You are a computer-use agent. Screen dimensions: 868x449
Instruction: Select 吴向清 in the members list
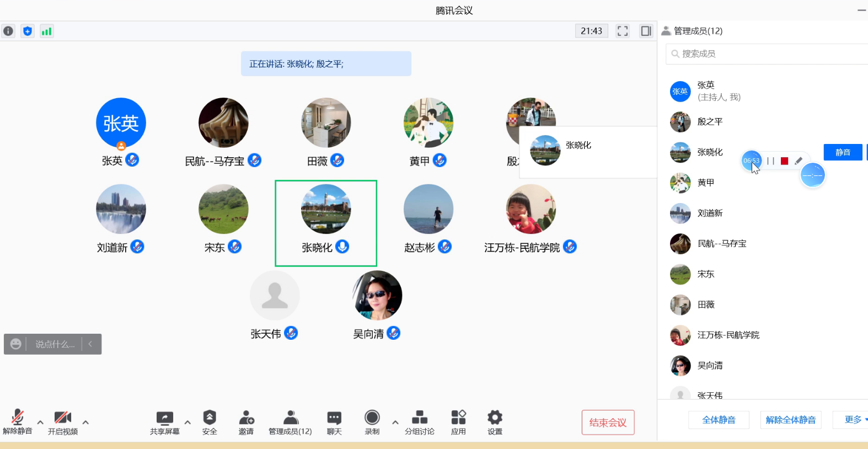[710, 365]
